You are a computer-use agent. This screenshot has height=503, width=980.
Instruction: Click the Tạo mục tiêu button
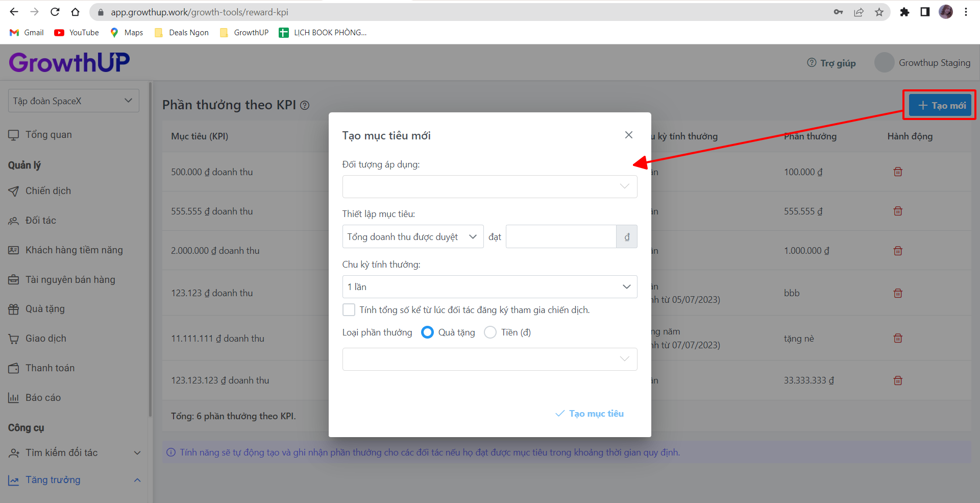click(590, 414)
